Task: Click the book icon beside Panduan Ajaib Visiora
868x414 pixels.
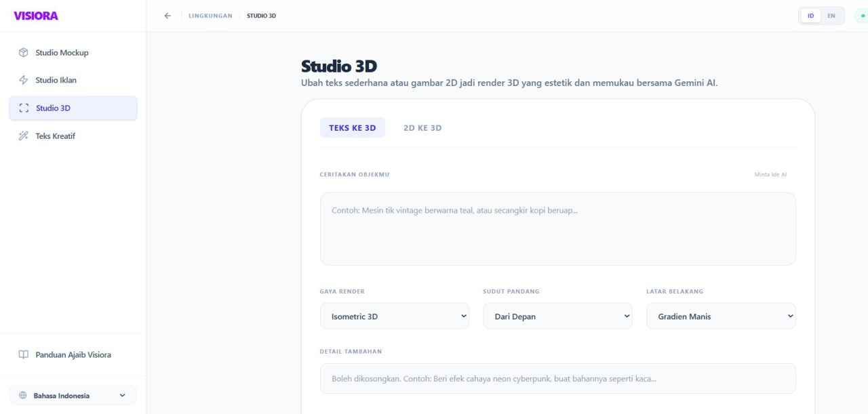Action: click(24, 354)
